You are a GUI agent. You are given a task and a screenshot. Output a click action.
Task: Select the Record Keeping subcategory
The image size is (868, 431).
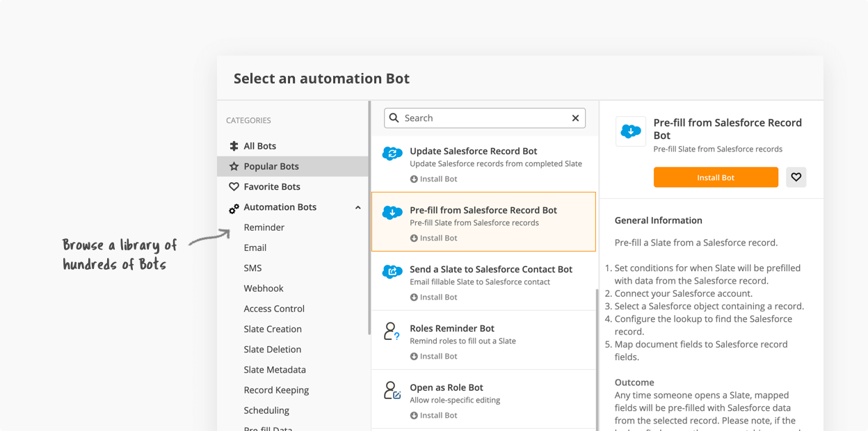click(276, 390)
